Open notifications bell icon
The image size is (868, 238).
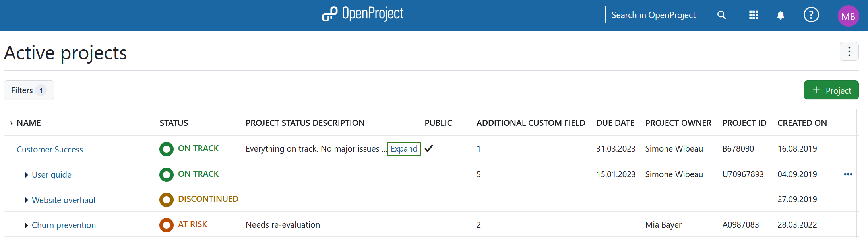click(x=781, y=15)
